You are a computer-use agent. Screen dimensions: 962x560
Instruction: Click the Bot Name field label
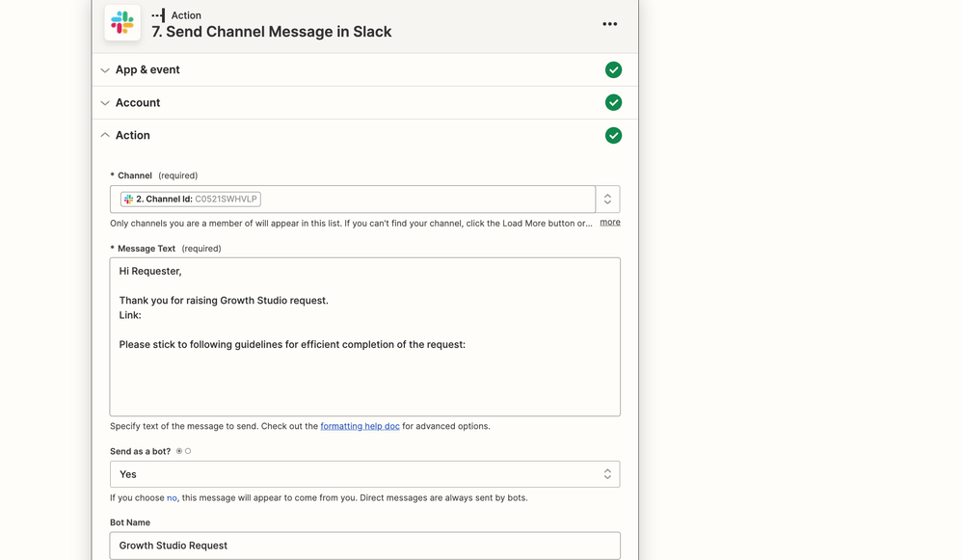[x=130, y=522]
